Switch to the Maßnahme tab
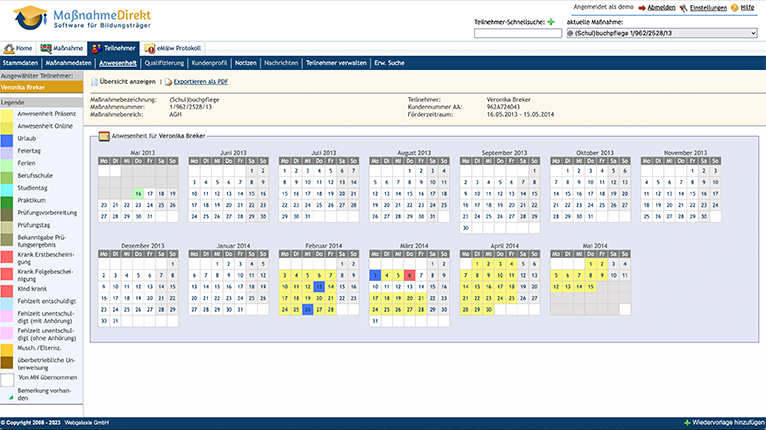766x430 pixels. [x=62, y=48]
